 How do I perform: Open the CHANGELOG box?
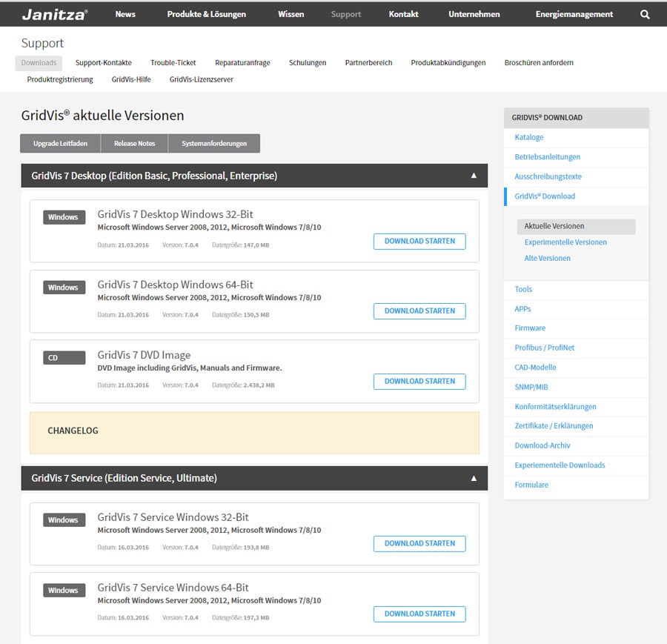tap(254, 433)
